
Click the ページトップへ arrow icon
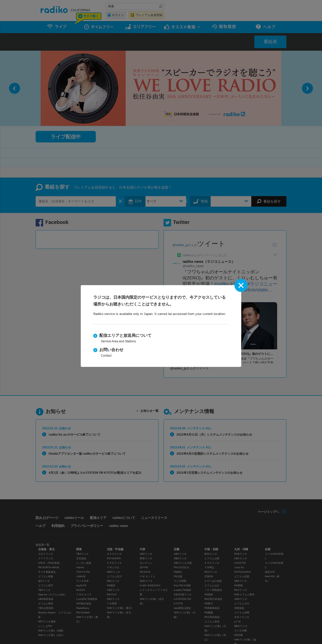point(284,511)
